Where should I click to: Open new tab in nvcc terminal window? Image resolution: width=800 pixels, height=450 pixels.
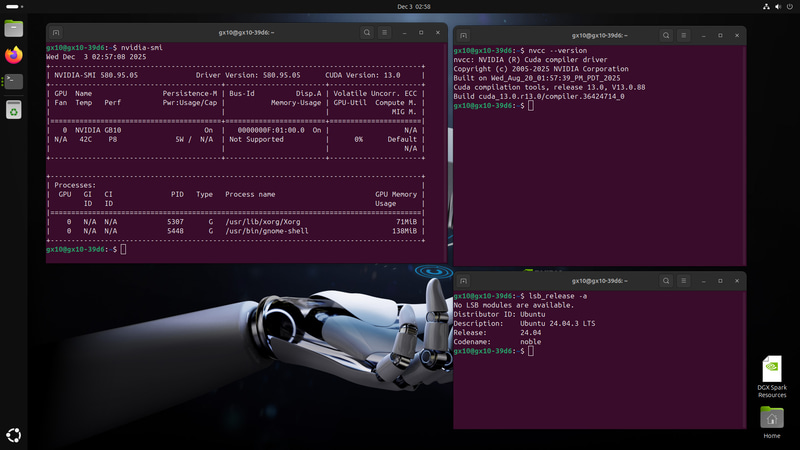[463, 36]
